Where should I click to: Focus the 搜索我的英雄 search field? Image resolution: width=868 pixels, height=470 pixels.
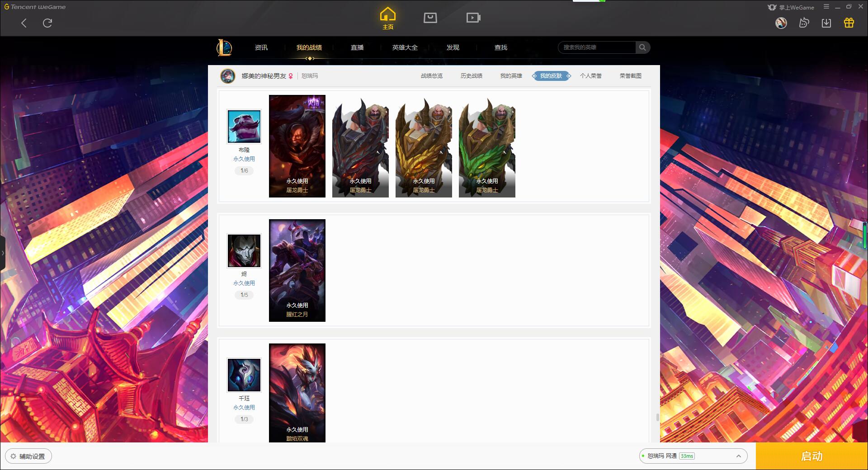[x=597, y=47]
